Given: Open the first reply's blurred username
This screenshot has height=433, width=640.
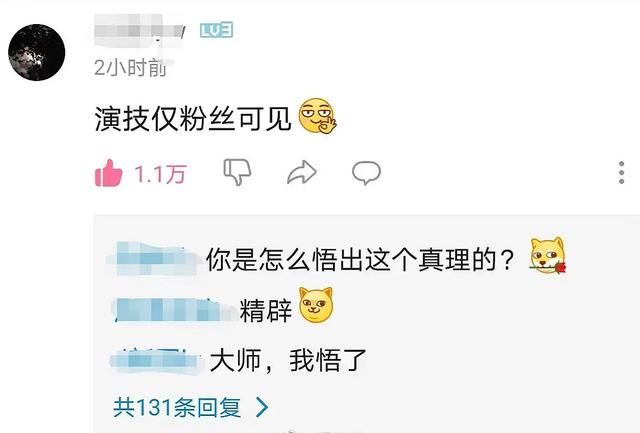Looking at the screenshot, I should pos(154,259).
